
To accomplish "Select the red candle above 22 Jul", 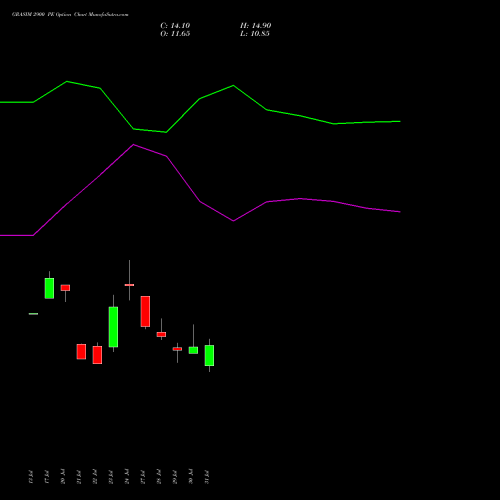I will pos(97,355).
